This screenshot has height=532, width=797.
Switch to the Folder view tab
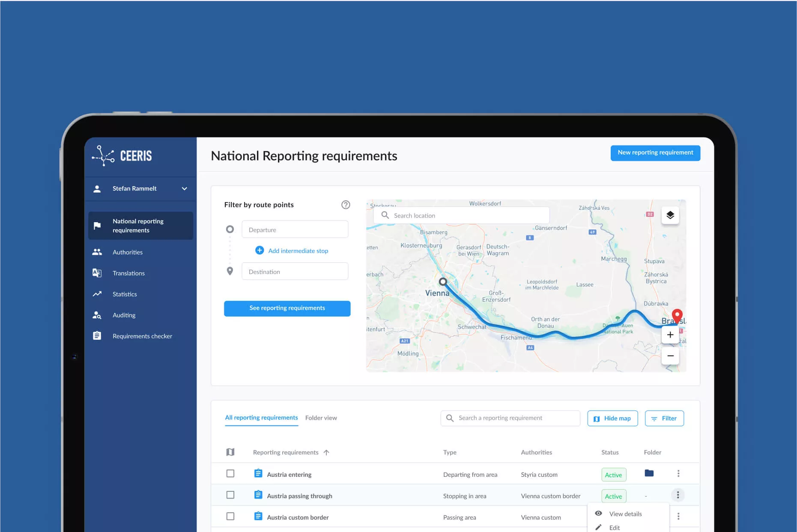pos(321,418)
